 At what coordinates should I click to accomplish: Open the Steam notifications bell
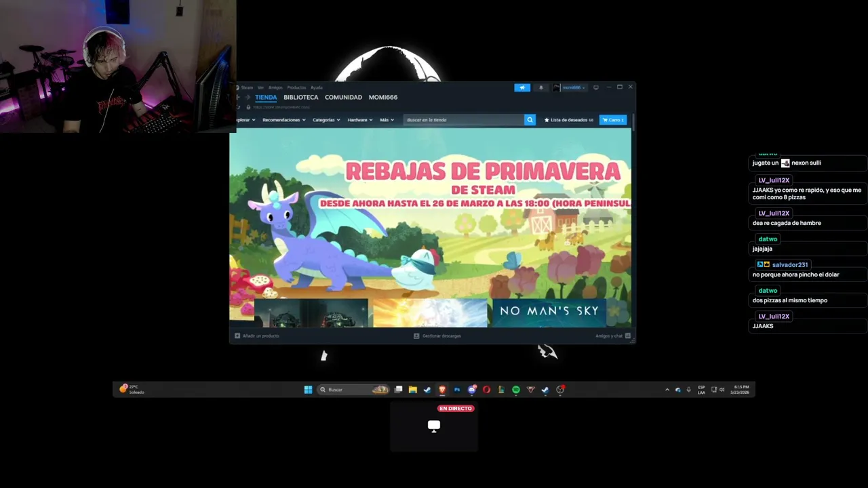click(x=540, y=87)
